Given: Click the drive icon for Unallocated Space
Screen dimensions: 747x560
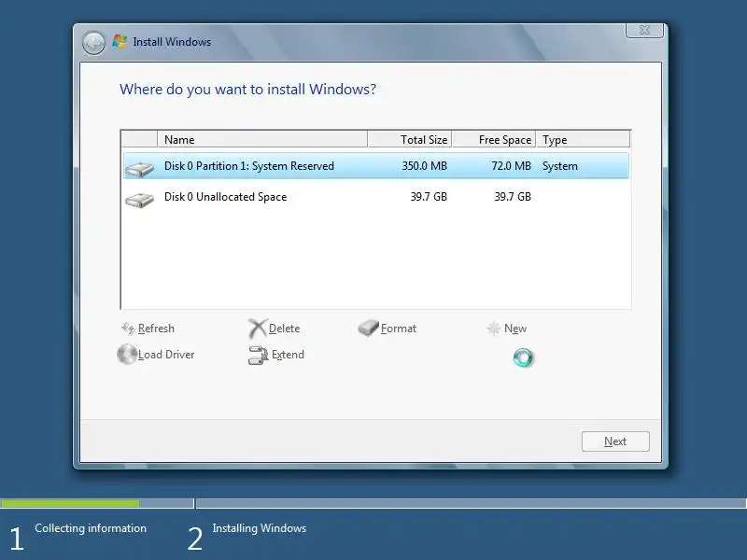Looking at the screenshot, I should (139, 199).
